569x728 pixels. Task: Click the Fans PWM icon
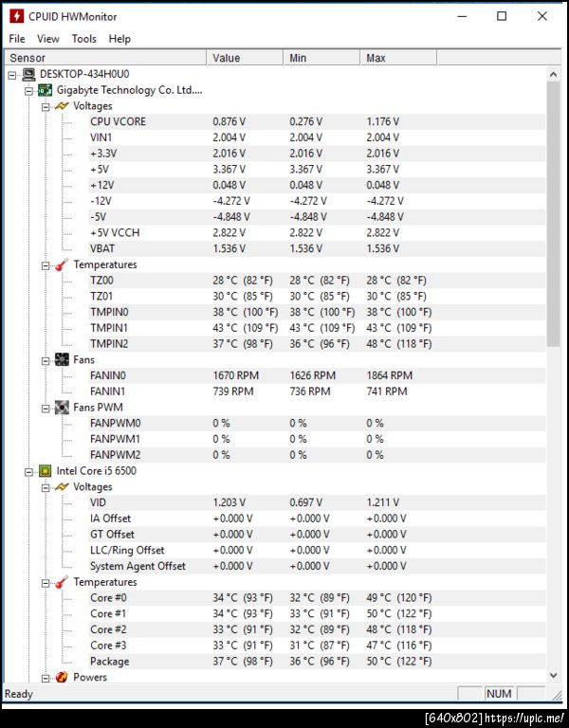62,408
